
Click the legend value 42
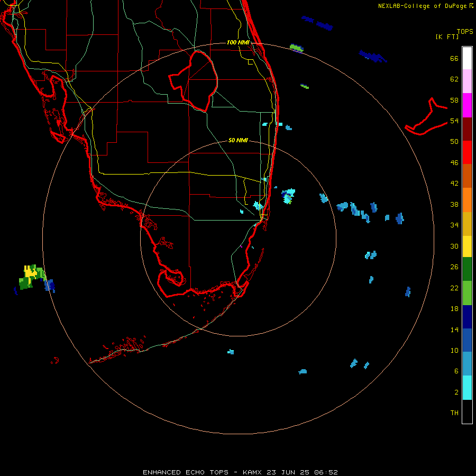click(454, 184)
